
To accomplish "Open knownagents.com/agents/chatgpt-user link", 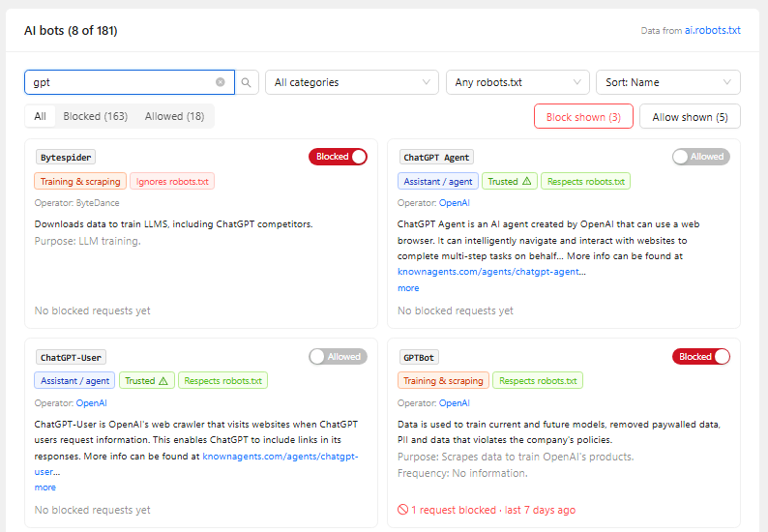I will [281, 457].
